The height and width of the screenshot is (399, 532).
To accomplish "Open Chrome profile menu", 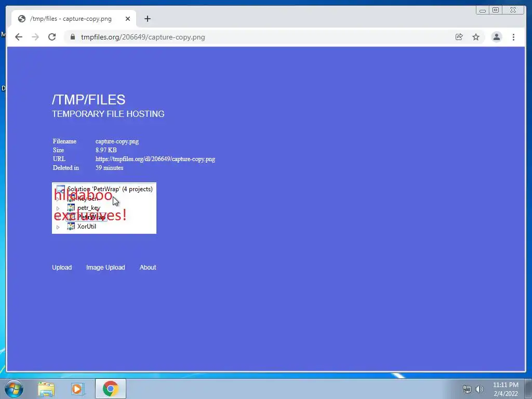I will (x=496, y=37).
